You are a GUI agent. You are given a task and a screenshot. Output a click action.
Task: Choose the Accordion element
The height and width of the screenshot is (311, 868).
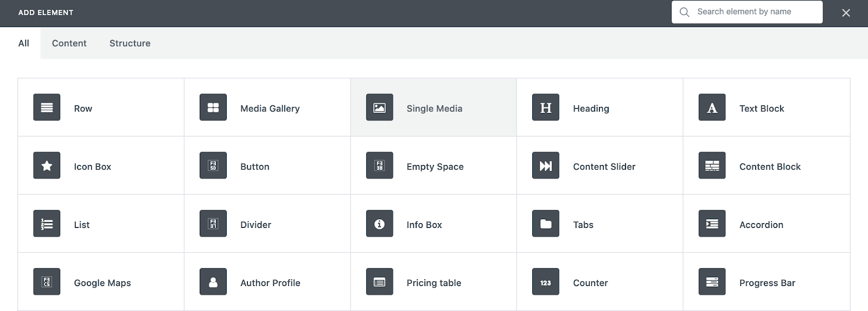click(767, 224)
